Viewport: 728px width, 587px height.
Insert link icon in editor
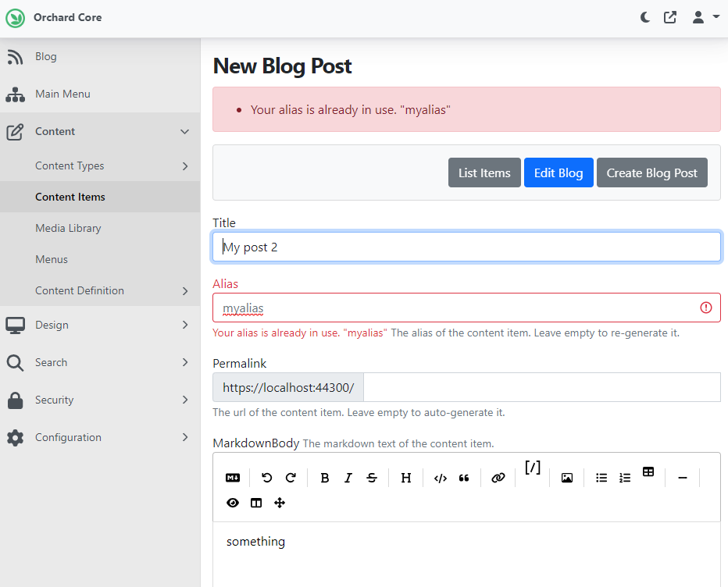click(x=498, y=478)
